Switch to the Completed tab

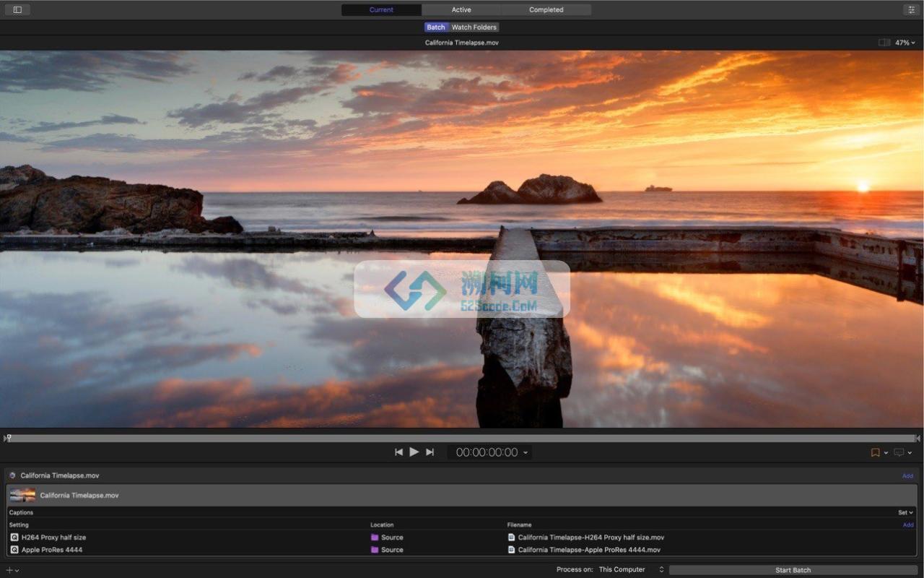click(546, 10)
